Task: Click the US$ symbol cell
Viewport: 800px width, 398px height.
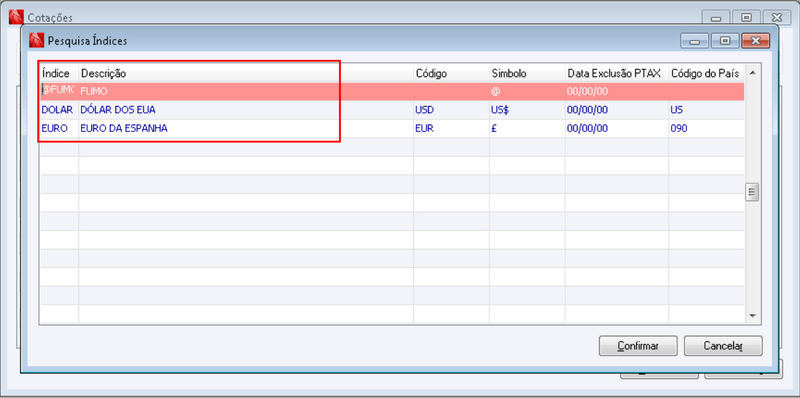Action: pyautogui.click(x=527, y=110)
